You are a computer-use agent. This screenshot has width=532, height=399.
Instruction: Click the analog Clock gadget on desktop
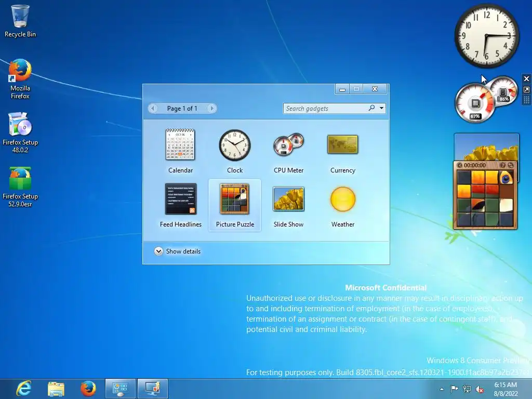[x=486, y=36]
